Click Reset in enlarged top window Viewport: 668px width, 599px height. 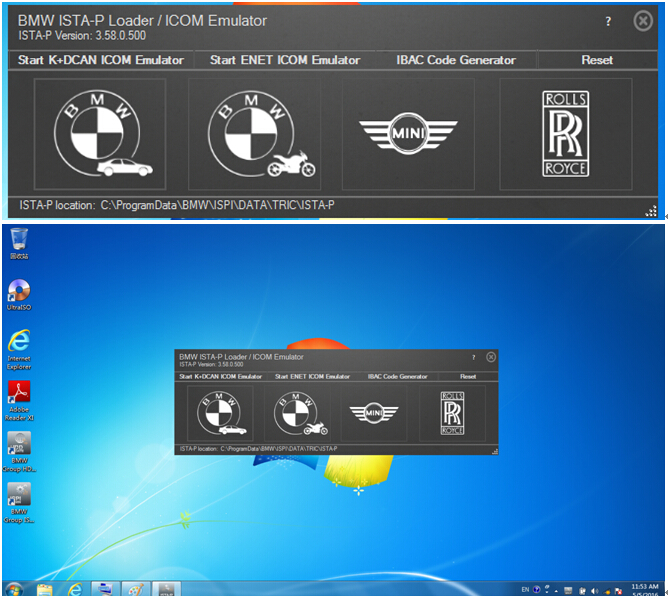(597, 60)
